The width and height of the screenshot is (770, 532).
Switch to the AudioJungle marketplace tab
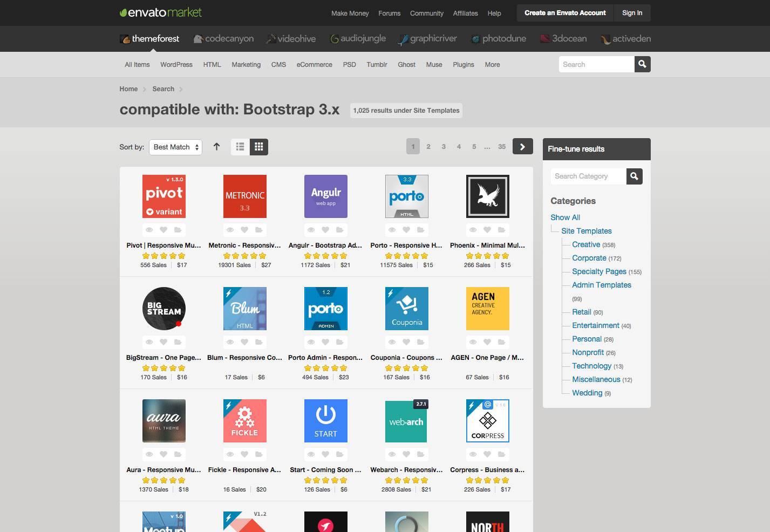pyautogui.click(x=358, y=39)
